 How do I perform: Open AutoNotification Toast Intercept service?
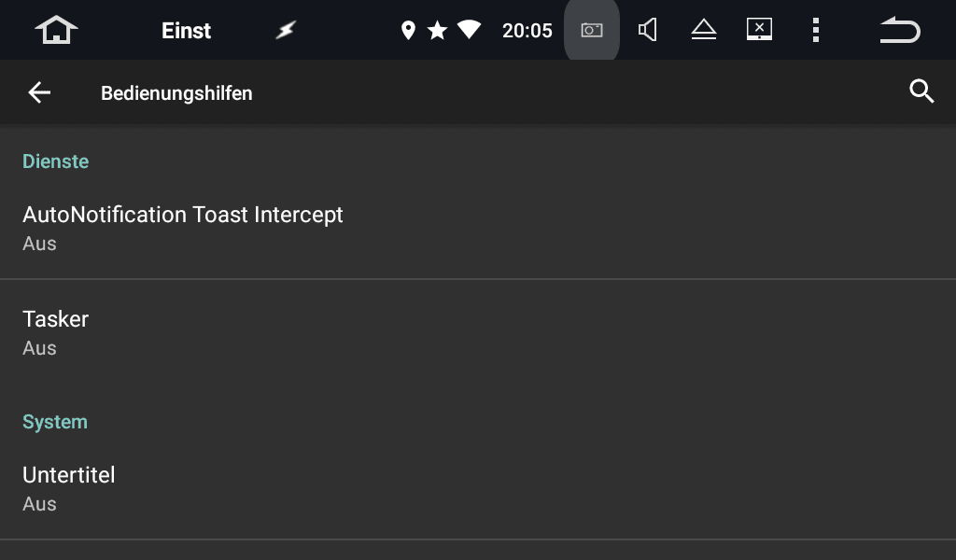coord(478,228)
